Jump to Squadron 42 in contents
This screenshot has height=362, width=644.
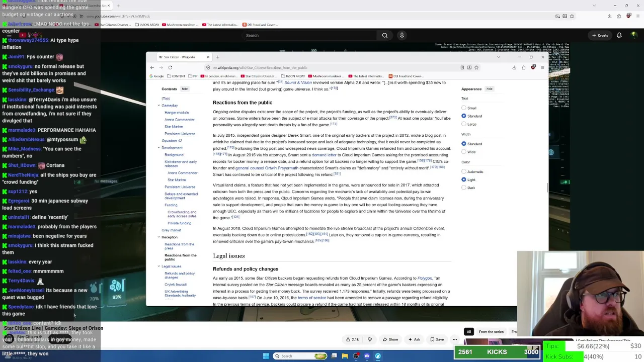(x=172, y=141)
